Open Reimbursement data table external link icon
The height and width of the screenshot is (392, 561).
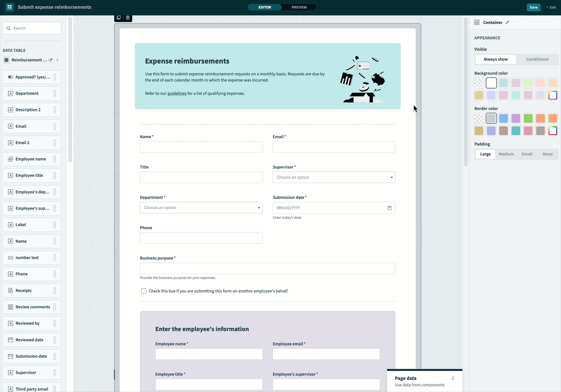[x=50, y=60]
